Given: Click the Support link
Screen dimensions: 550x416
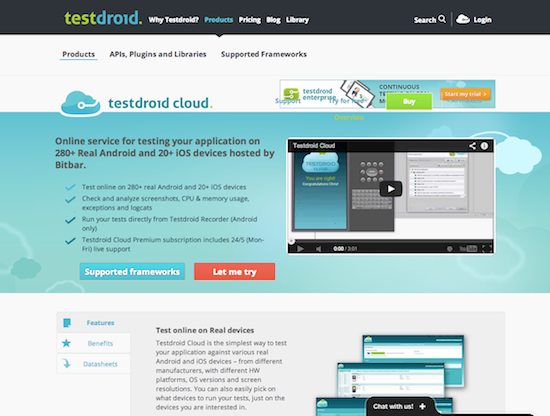Looking at the screenshot, I should point(288,101).
